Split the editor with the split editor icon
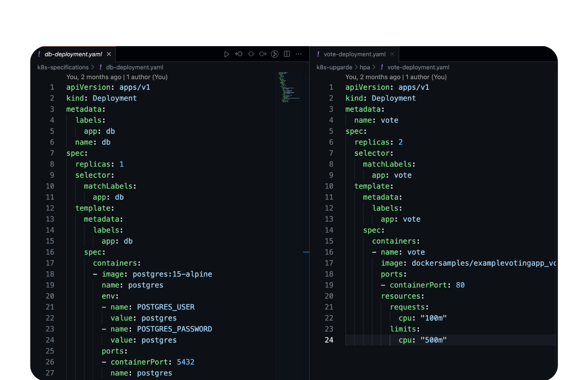The width and height of the screenshot is (588, 380). 287,53
